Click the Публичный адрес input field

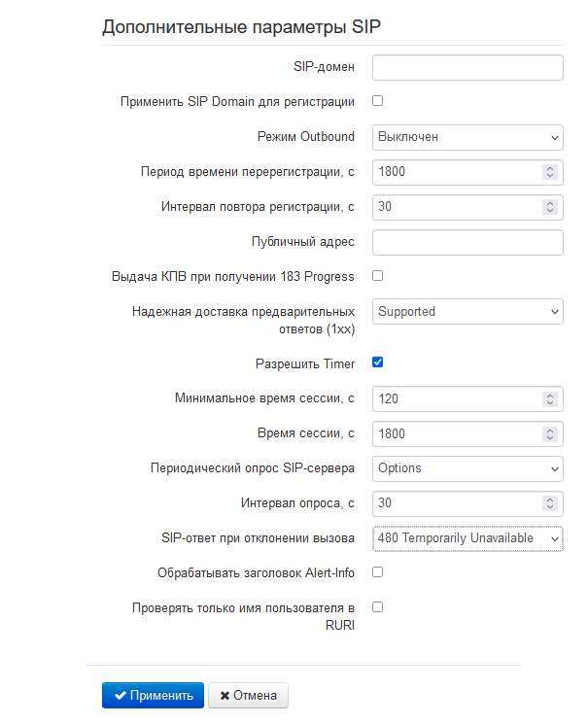click(x=467, y=242)
